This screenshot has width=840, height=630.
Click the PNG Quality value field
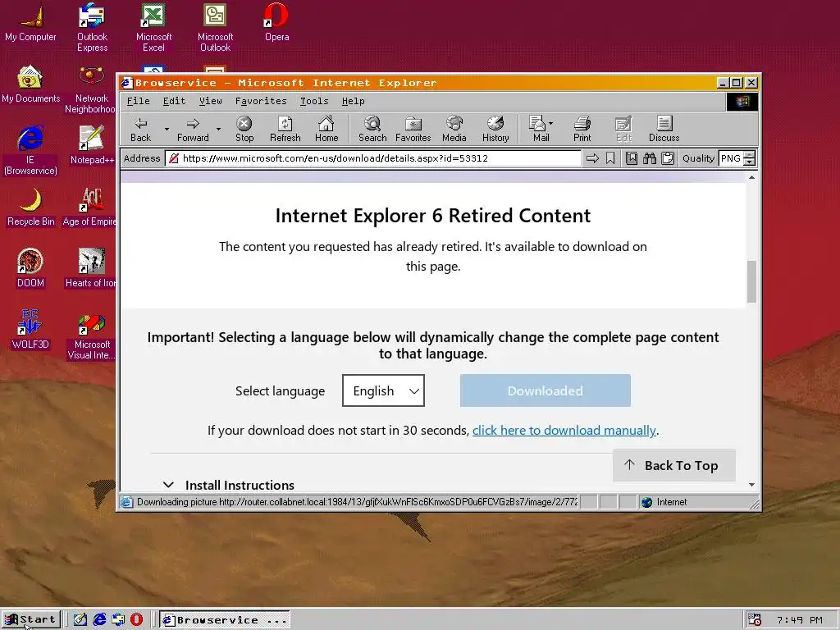tap(731, 158)
